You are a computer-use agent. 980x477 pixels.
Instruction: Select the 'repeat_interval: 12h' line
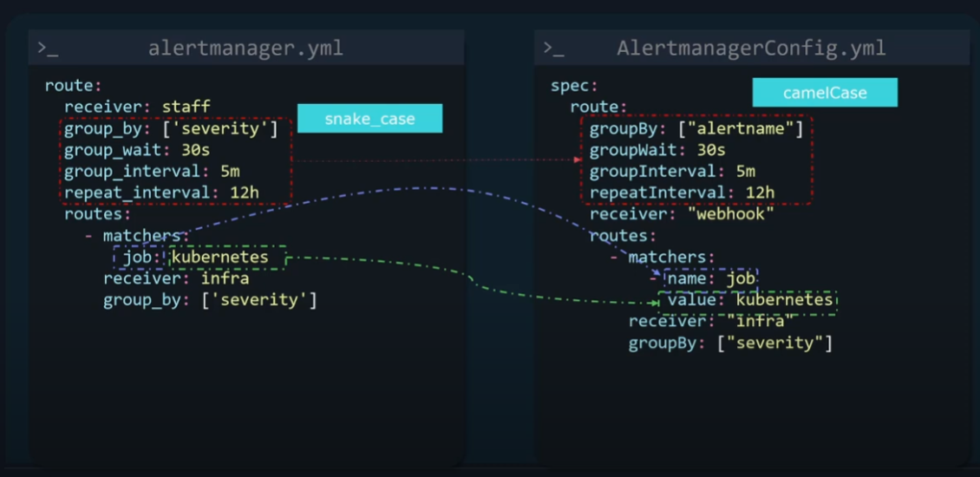161,193
